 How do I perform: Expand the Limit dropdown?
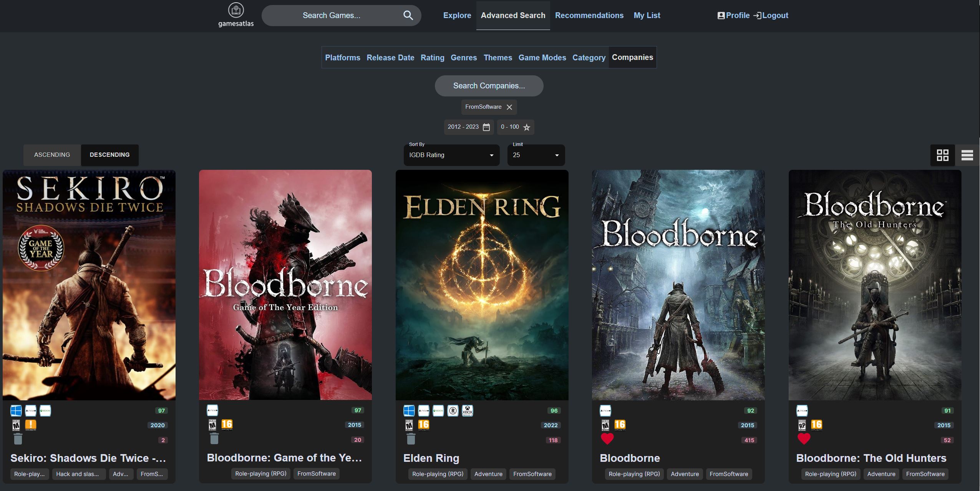click(x=536, y=155)
